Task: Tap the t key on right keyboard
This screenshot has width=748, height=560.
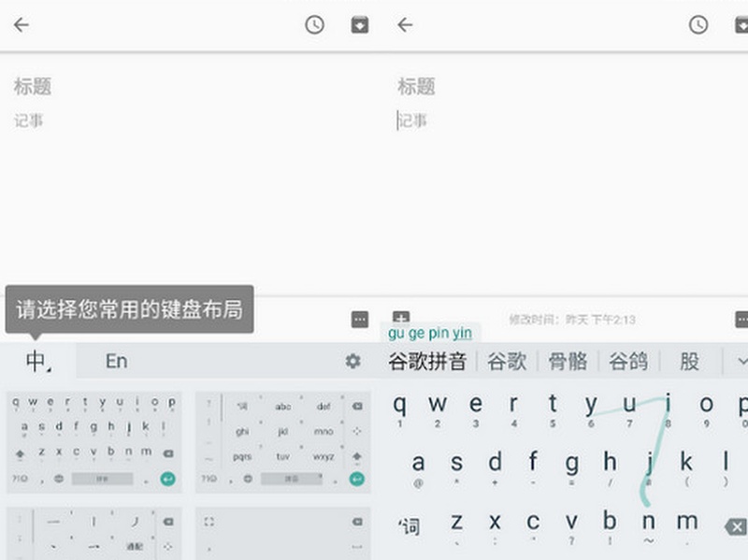Action: point(553,409)
